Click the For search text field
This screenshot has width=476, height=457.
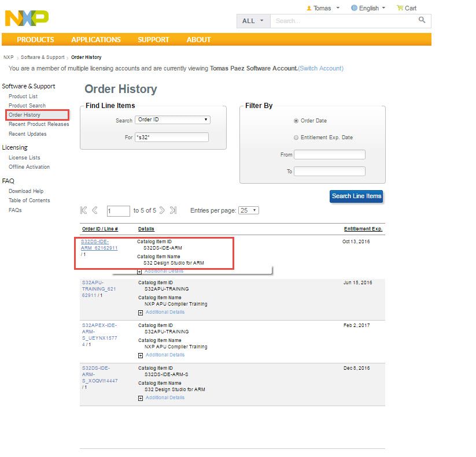pyautogui.click(x=172, y=137)
